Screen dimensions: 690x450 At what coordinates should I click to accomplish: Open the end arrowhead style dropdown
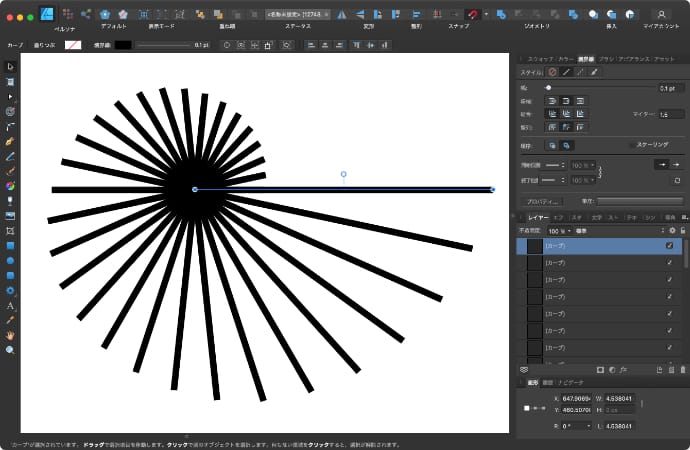[551, 180]
